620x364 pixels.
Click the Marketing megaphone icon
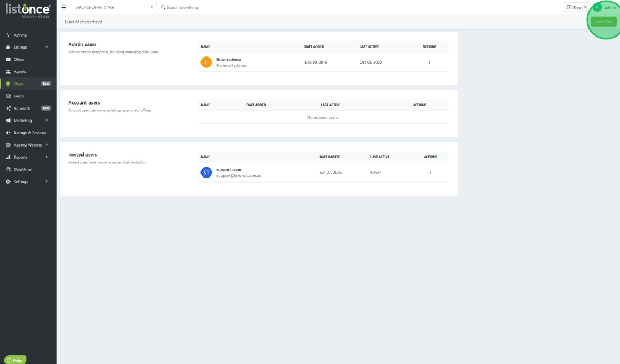pyautogui.click(x=8, y=121)
